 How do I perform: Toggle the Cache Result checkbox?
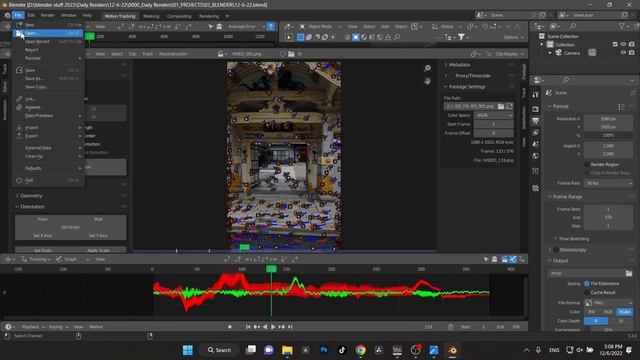click(587, 293)
